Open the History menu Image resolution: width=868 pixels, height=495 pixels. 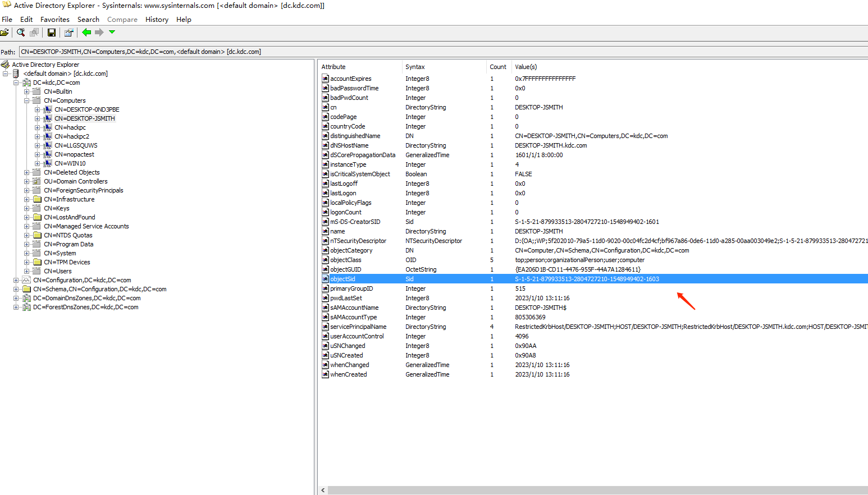coord(157,20)
